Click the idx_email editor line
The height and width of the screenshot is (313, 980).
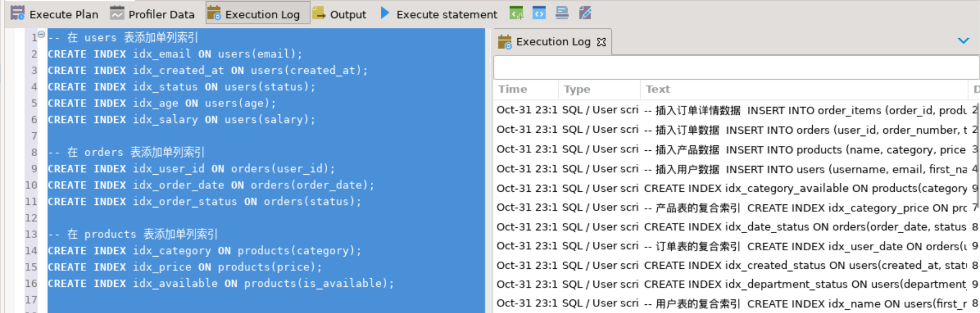[x=175, y=54]
